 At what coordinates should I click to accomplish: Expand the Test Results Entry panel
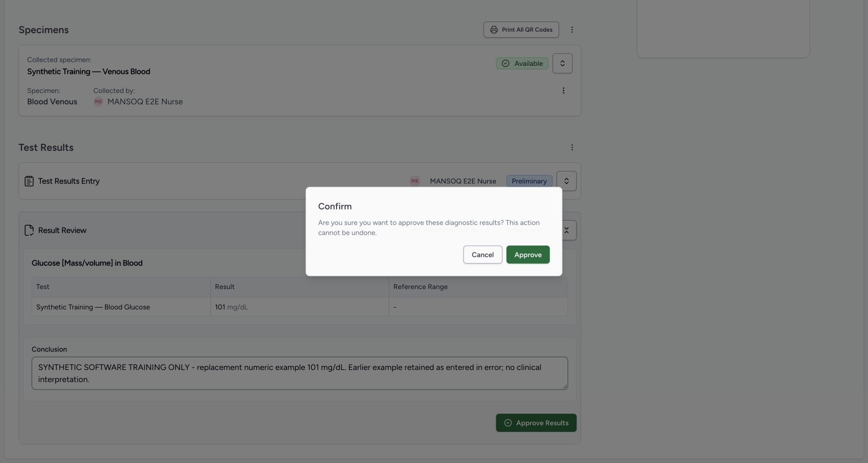point(566,181)
